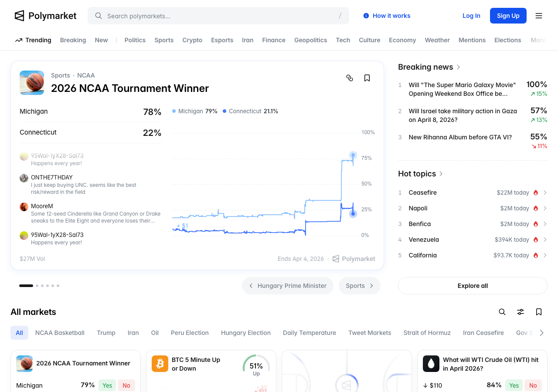This screenshot has height=392, width=558.
Task: Switch to the Crypto category tab
Action: point(192,40)
